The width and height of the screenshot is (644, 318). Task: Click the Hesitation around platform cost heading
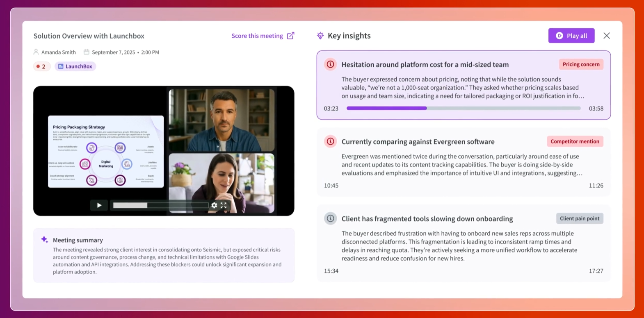425,64
